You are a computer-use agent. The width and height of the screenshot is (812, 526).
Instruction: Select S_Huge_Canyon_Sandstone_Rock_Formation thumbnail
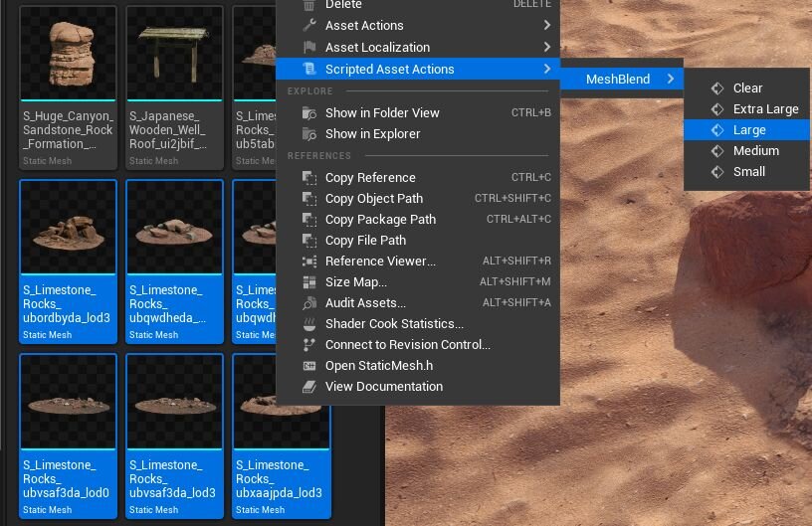[68, 53]
